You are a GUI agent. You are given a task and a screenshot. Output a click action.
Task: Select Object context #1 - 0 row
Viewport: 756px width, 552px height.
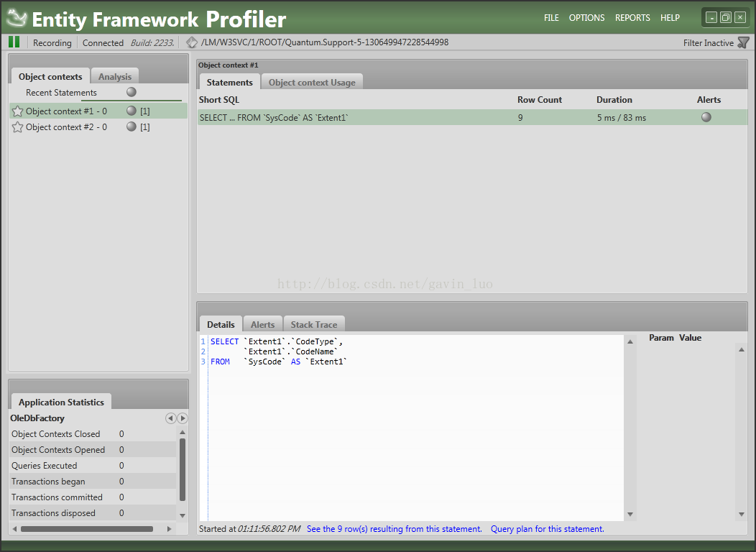tap(98, 111)
